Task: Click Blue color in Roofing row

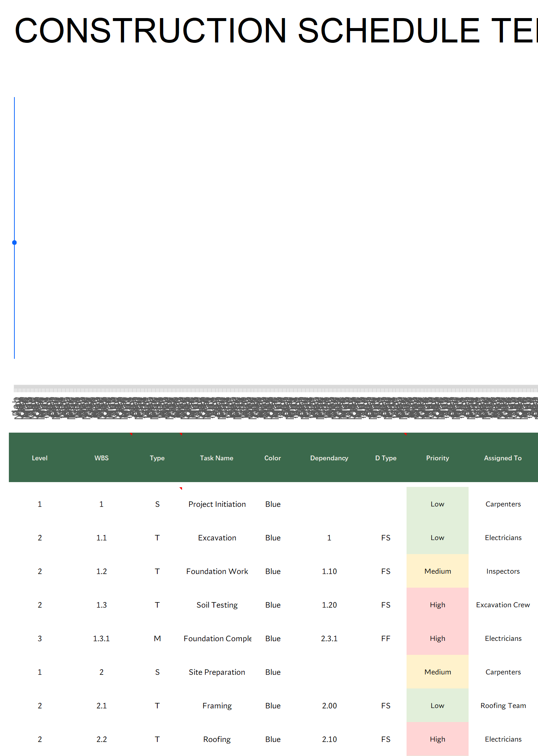Action: tap(273, 739)
